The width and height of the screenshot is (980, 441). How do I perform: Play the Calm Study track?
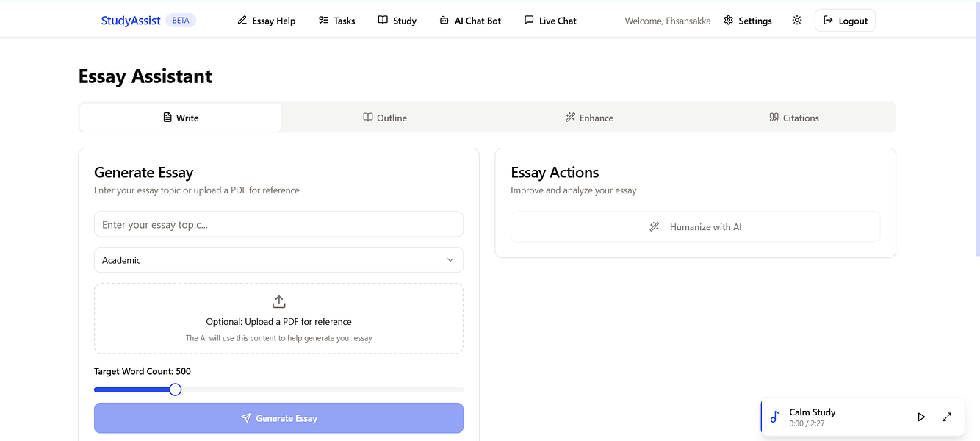[921, 417]
